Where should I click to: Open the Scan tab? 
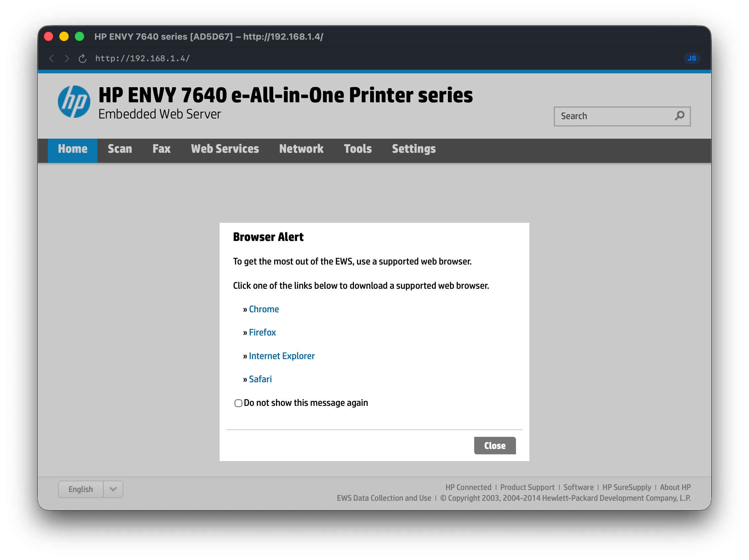point(120,149)
